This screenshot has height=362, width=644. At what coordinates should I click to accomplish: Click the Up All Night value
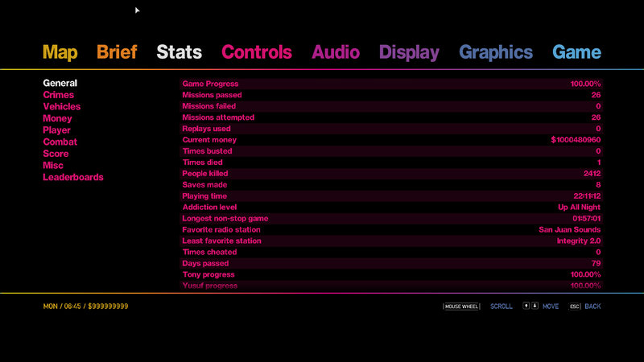pyautogui.click(x=579, y=208)
